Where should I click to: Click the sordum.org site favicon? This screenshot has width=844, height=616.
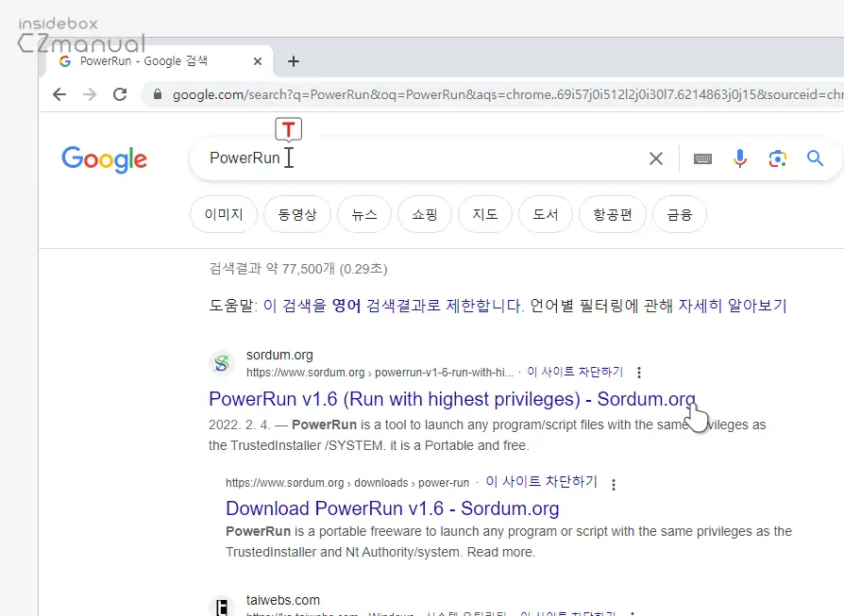coord(221,363)
